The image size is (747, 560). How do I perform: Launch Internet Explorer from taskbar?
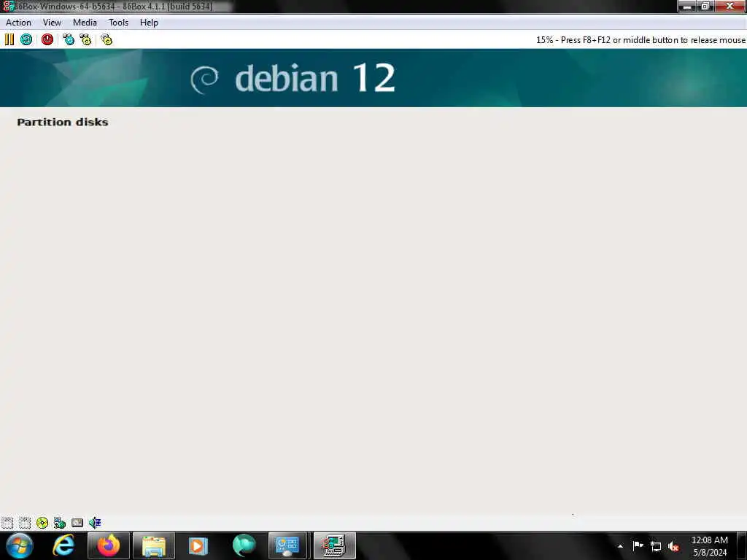(63, 545)
